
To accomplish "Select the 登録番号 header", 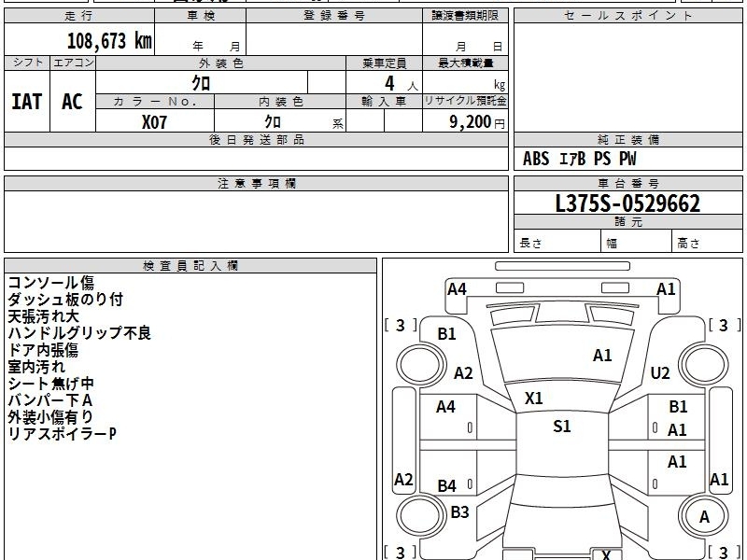I will click(334, 16).
